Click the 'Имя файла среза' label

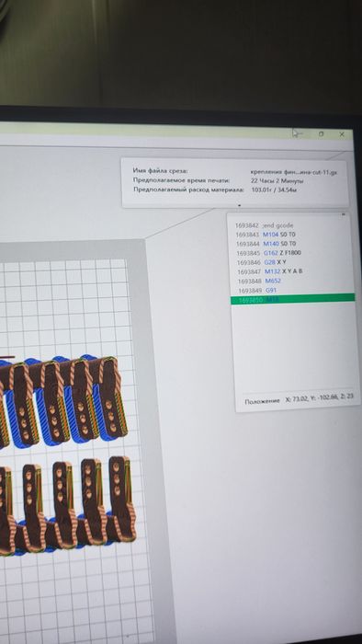160,170
